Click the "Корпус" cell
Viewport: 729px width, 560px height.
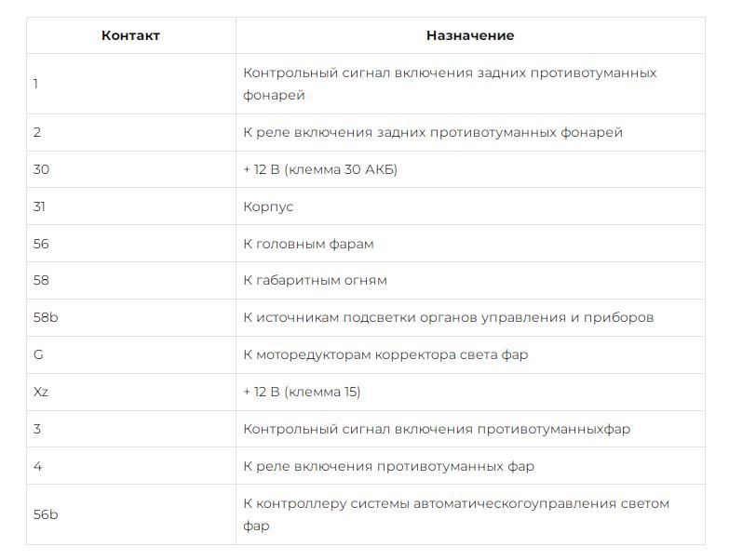pyautogui.click(x=268, y=207)
